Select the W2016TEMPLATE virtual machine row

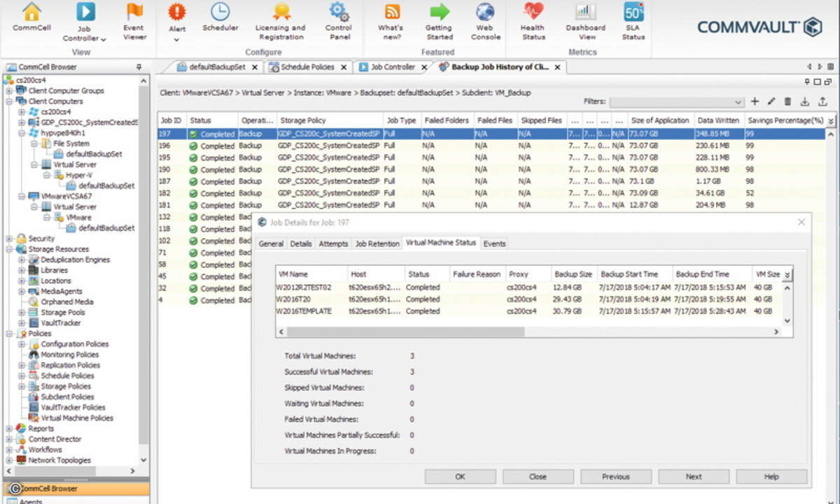click(x=304, y=311)
